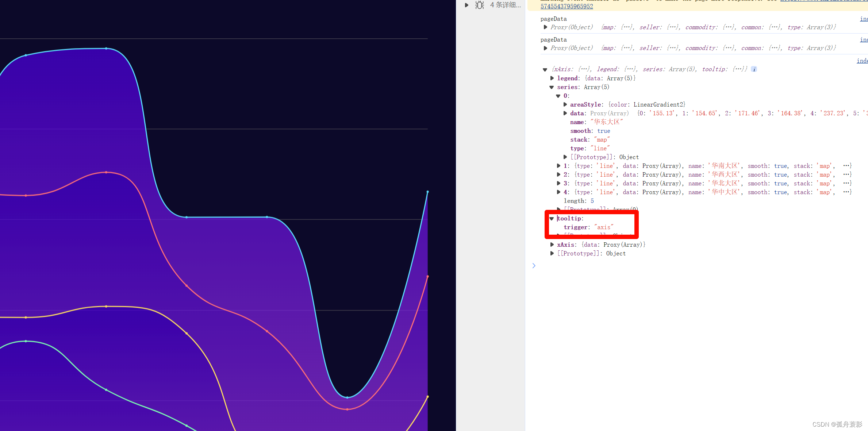Expand the second pageData Proxy(Object) entry
This screenshot has width=868, height=431.
(545, 48)
